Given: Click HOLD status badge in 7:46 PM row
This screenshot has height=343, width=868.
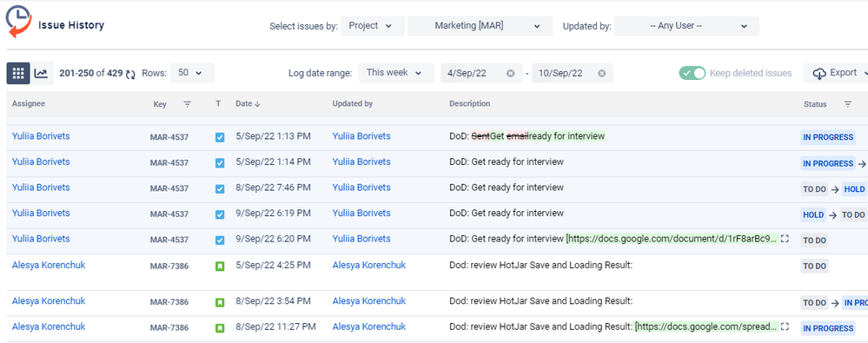Looking at the screenshot, I should (x=854, y=189).
